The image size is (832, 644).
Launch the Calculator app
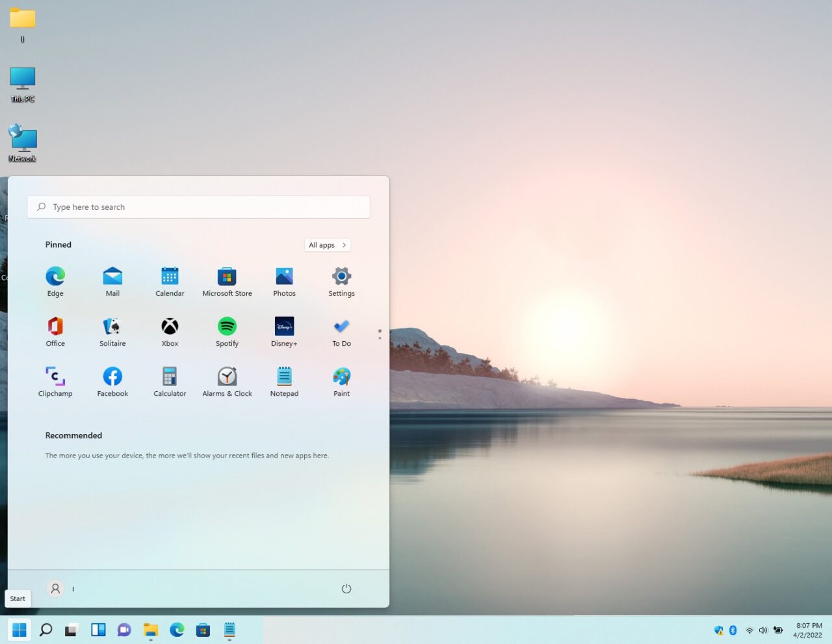click(x=170, y=381)
